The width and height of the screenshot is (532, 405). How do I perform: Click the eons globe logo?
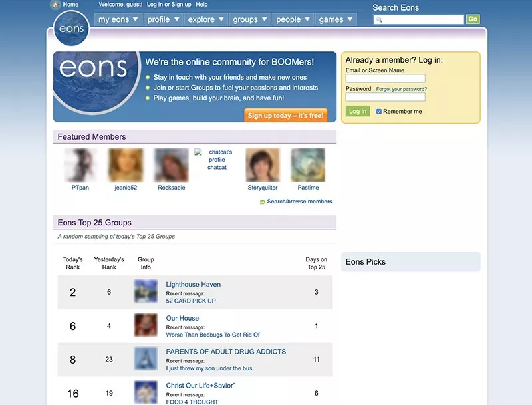click(x=71, y=30)
